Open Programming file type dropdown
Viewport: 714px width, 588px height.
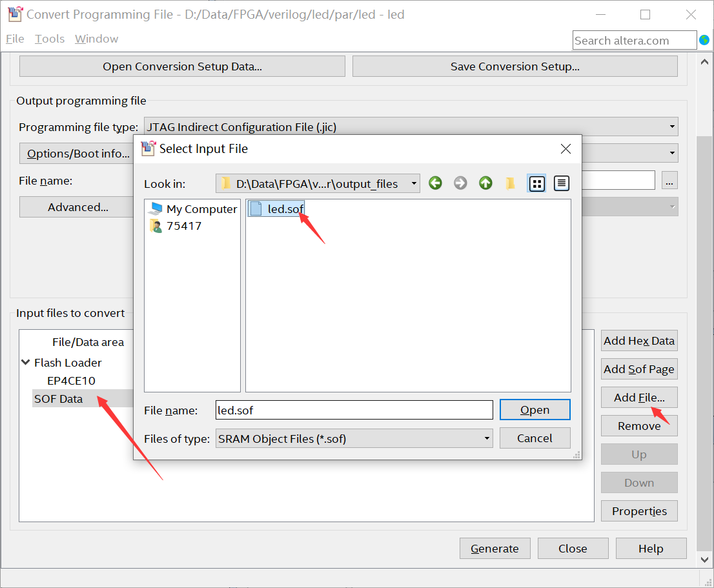coord(672,127)
